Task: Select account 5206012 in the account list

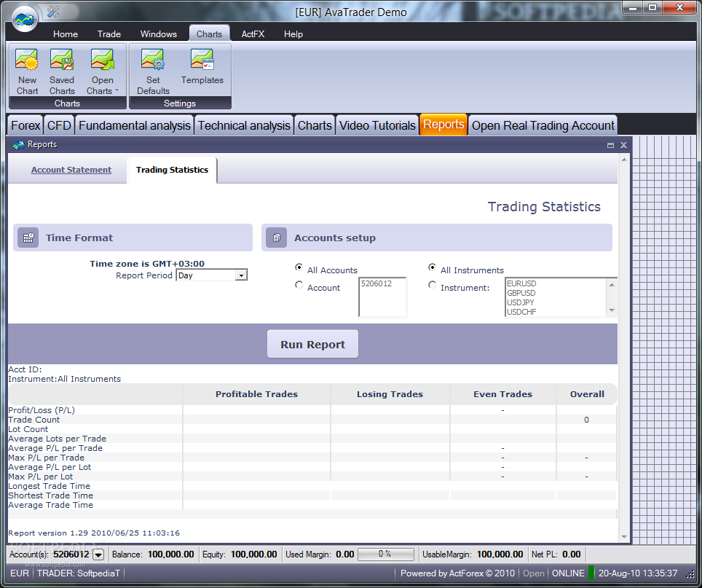Action: (376, 283)
